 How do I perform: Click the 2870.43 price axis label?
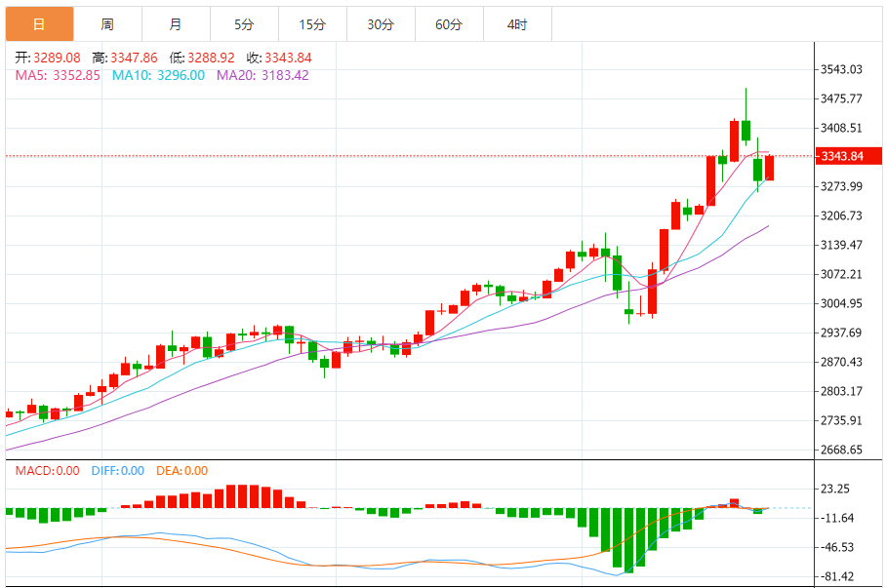[842, 362]
